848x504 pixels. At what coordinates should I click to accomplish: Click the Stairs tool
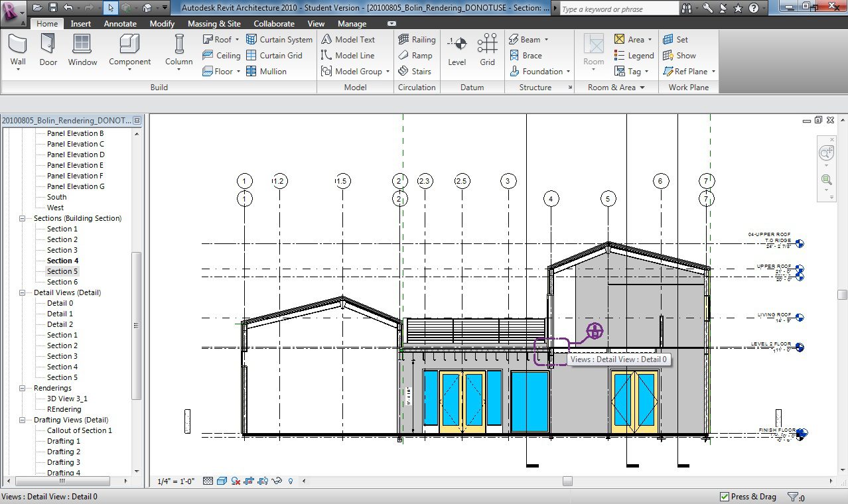[x=414, y=72]
